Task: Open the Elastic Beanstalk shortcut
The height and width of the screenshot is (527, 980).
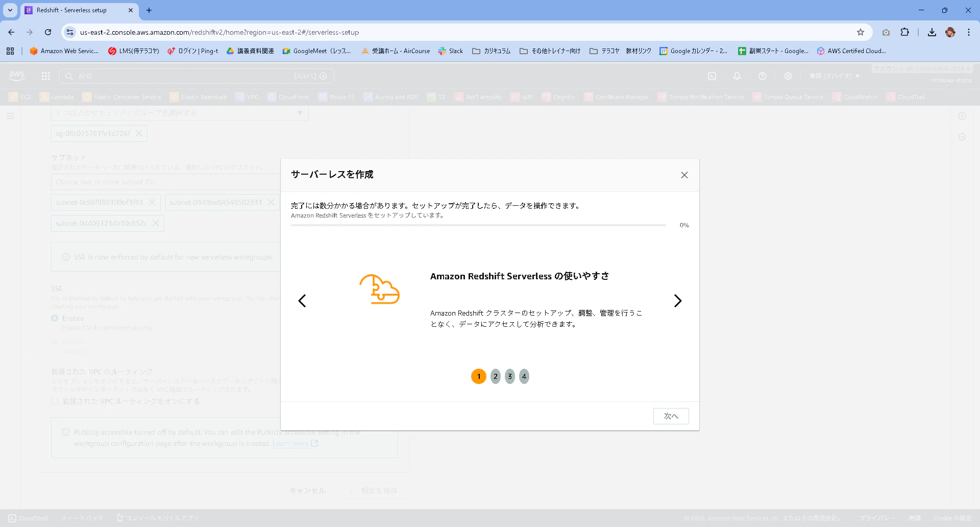Action: 198,97
